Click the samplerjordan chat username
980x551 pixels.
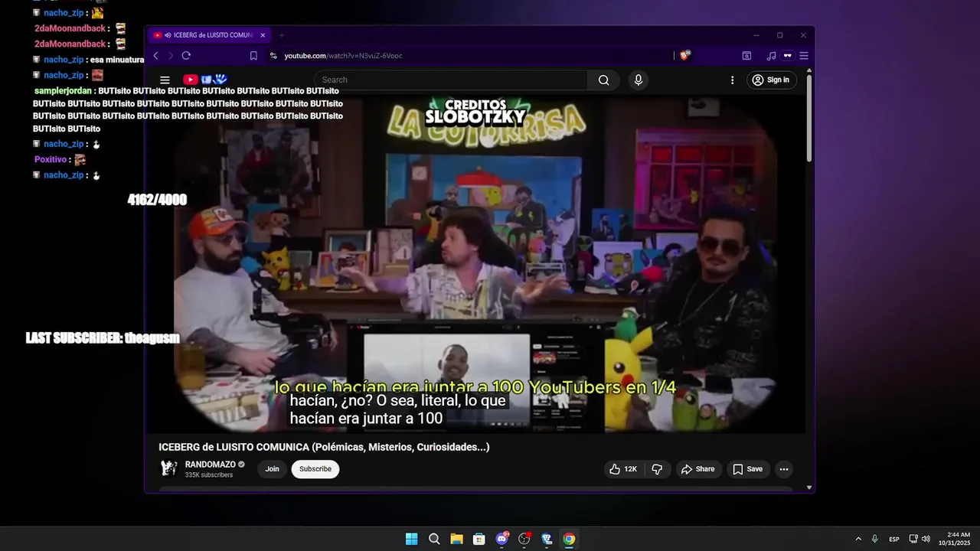64,91
